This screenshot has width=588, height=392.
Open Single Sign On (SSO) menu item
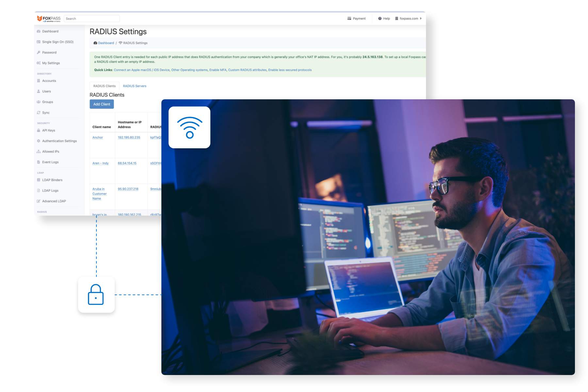click(x=57, y=42)
